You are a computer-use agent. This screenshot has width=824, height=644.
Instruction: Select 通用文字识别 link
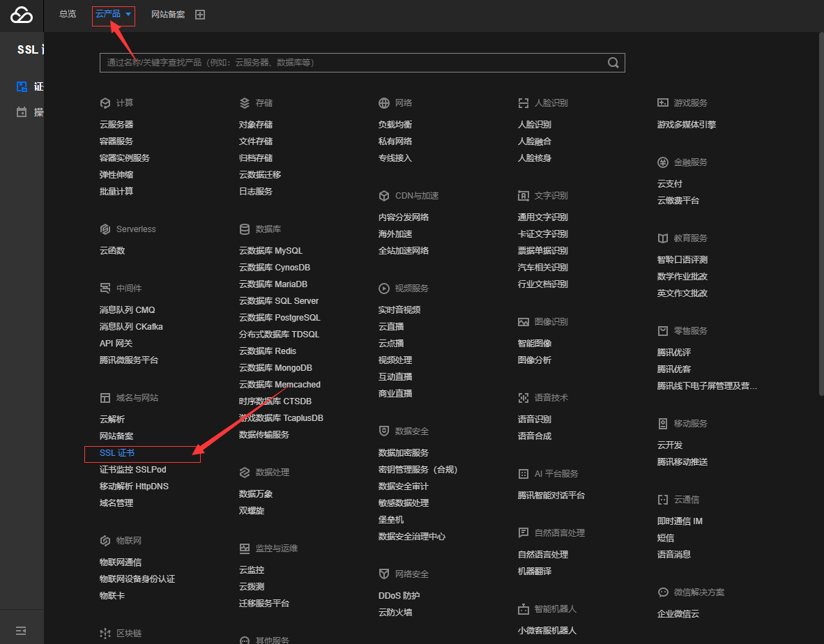[543, 217]
